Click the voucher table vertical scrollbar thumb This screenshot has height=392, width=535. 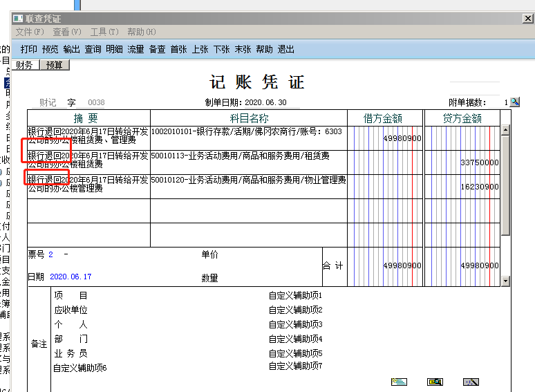click(506, 185)
